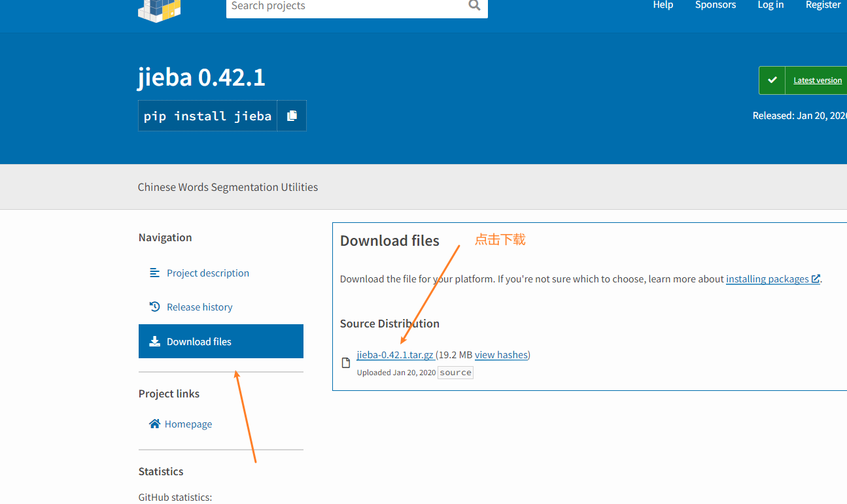Select the Download files tab
This screenshot has width=847, height=504.
(221, 341)
